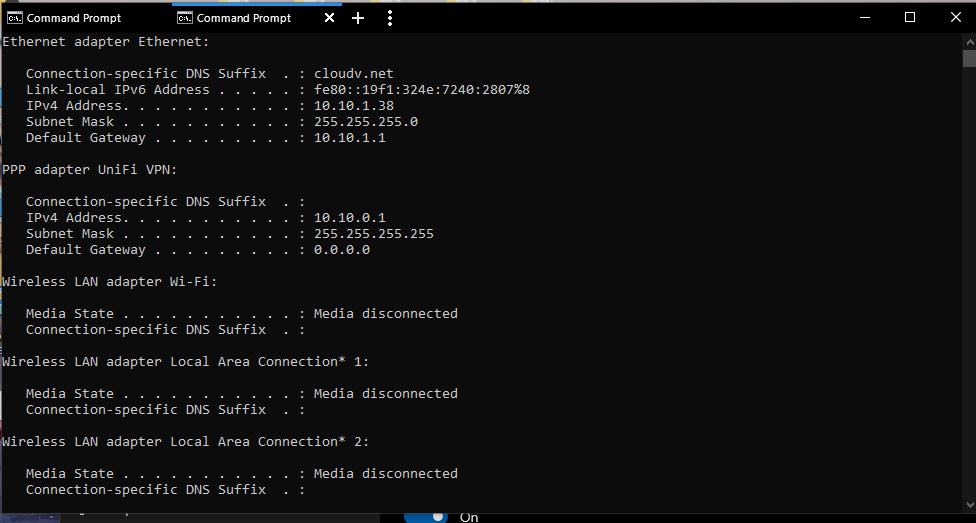This screenshot has height=523, width=976.
Task: Click the scrollbar up arrow
Action: click(969, 42)
